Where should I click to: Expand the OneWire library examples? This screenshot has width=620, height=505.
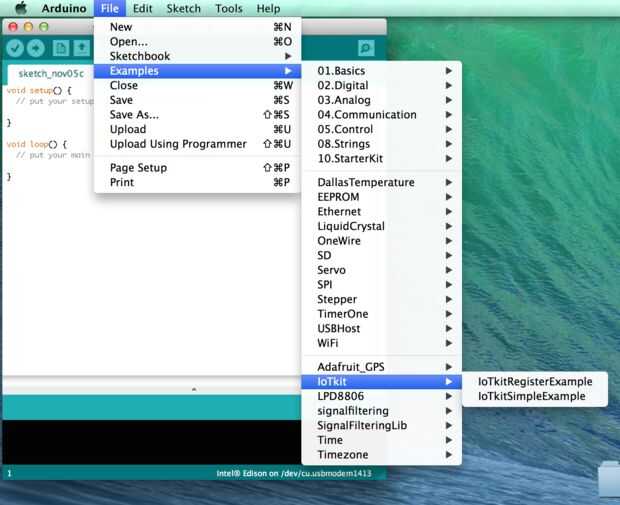click(x=382, y=241)
